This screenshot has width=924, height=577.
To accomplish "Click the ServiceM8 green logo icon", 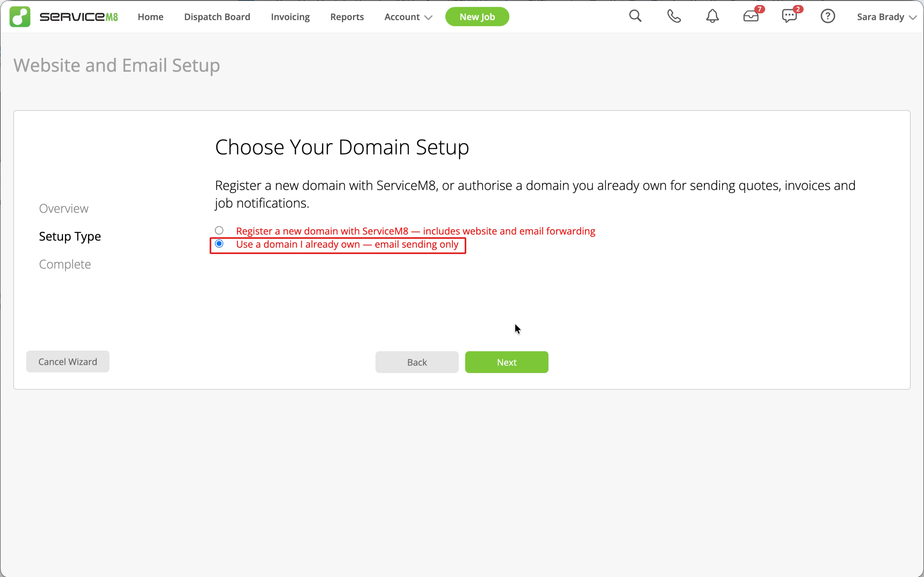I will pos(20,17).
